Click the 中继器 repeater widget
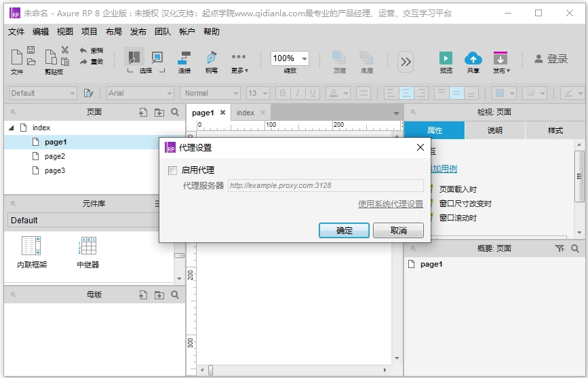The height and width of the screenshot is (378, 588). click(88, 252)
